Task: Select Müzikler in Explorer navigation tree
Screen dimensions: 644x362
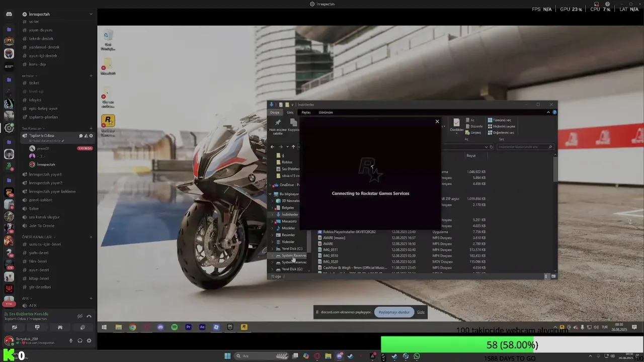Action: pyautogui.click(x=288, y=228)
